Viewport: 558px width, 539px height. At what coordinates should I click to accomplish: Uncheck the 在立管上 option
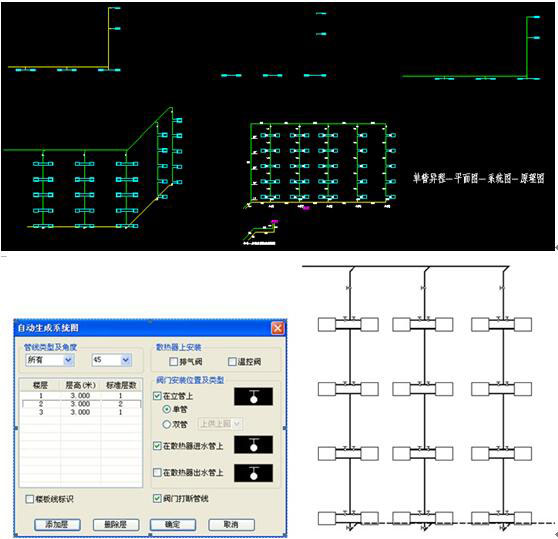[157, 396]
